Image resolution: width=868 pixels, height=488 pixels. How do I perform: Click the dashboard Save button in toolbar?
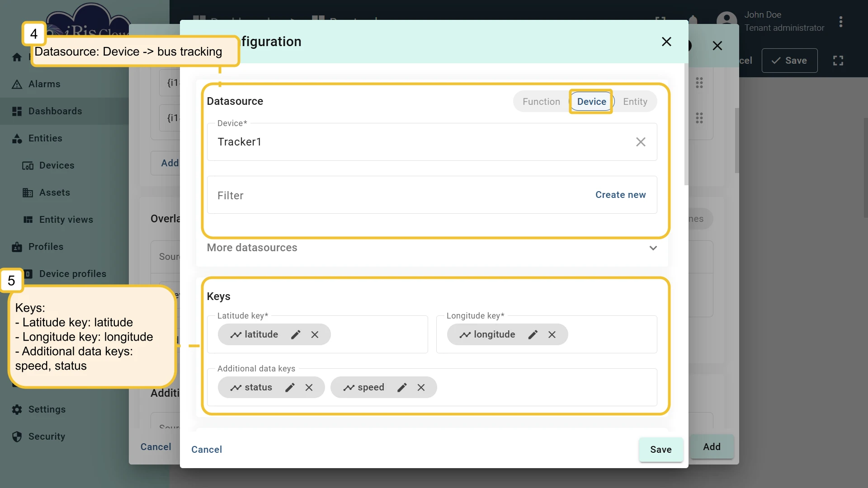[x=789, y=61]
